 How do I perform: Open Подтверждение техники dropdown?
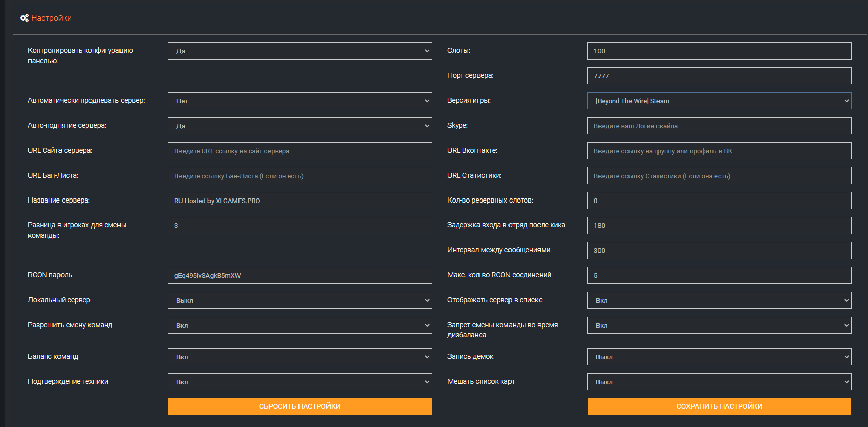click(300, 382)
